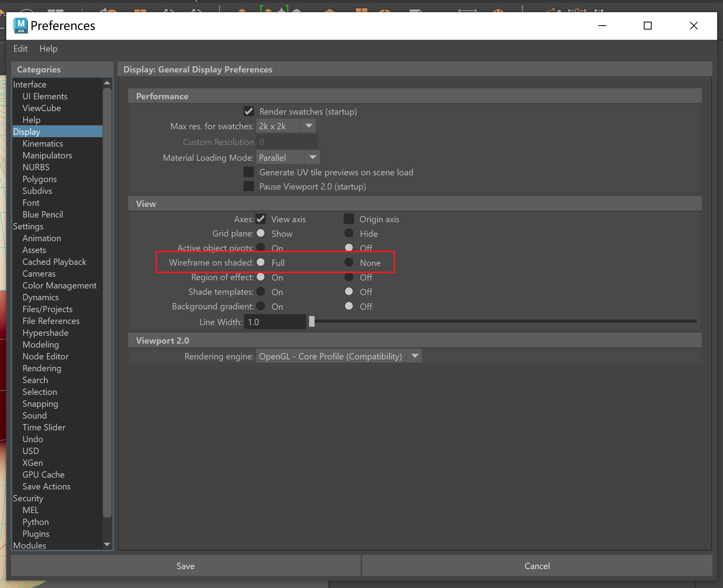This screenshot has width=723, height=588.
Task: Select the Cached Playback category
Action: pyautogui.click(x=54, y=262)
